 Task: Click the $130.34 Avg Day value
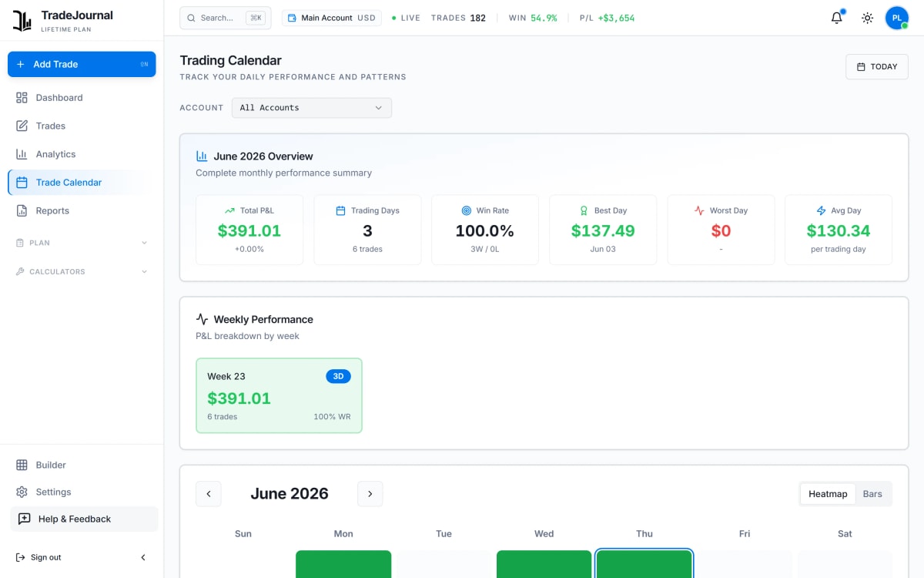point(839,230)
